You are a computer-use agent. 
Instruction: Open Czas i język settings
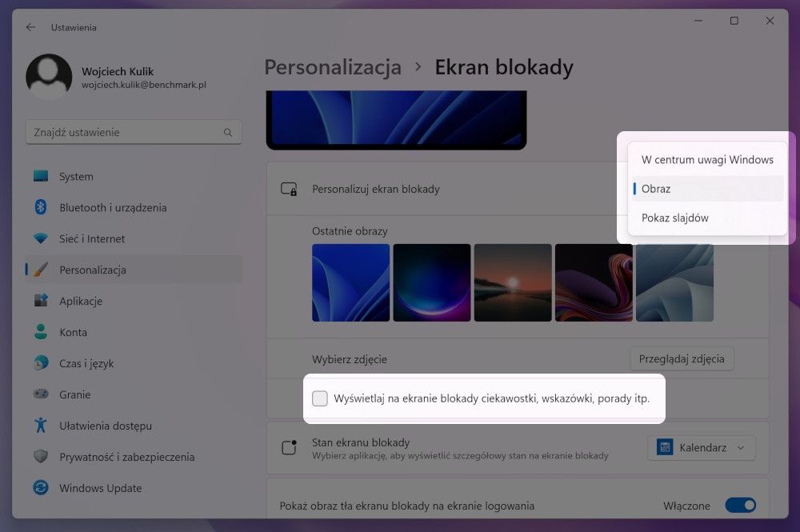[x=134, y=363]
